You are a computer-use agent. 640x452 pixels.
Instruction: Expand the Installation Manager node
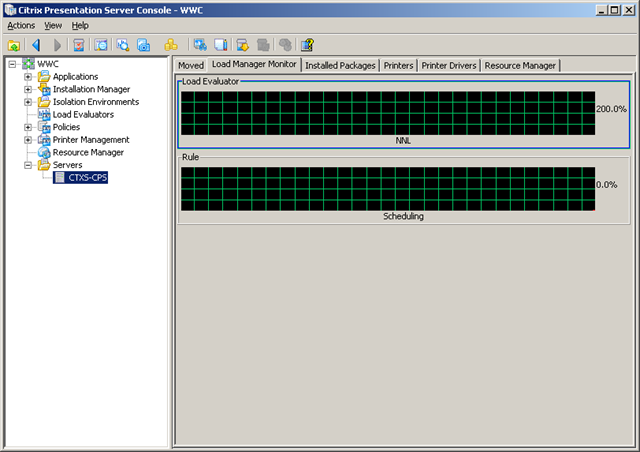pos(28,90)
